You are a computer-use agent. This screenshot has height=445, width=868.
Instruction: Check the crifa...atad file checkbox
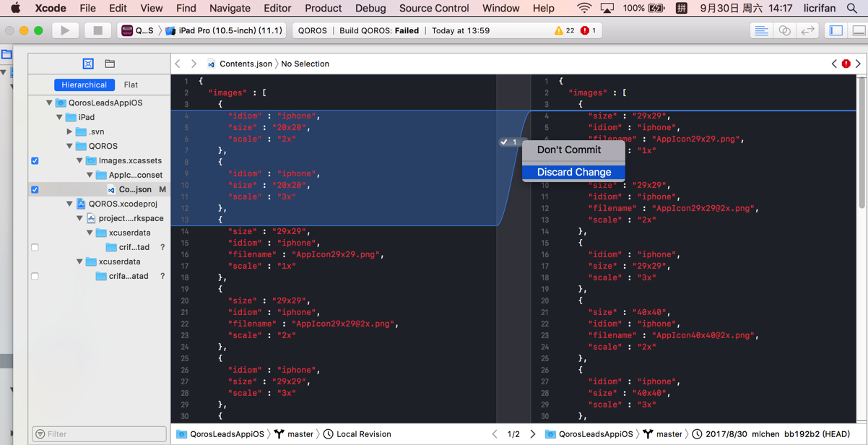pyautogui.click(x=35, y=276)
